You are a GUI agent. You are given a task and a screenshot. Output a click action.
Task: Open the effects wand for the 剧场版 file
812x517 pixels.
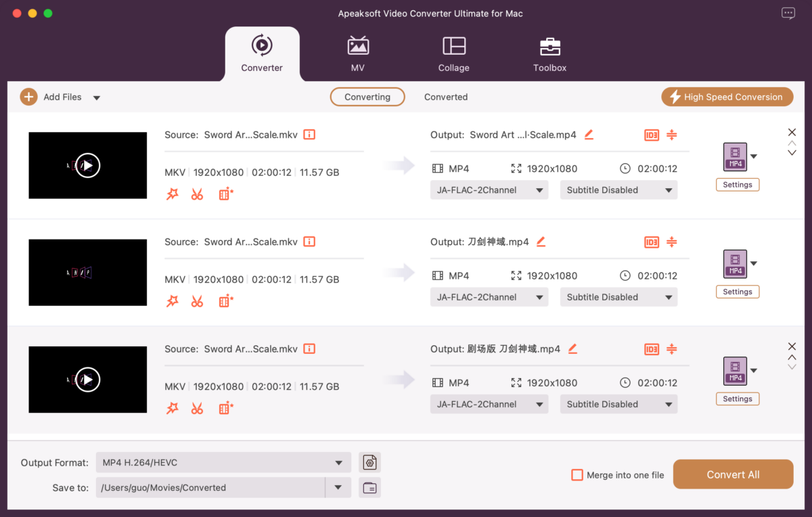click(x=172, y=408)
